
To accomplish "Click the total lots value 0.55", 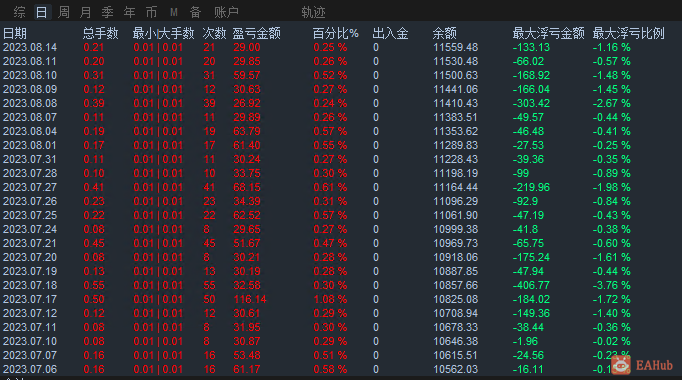I will point(94,285).
